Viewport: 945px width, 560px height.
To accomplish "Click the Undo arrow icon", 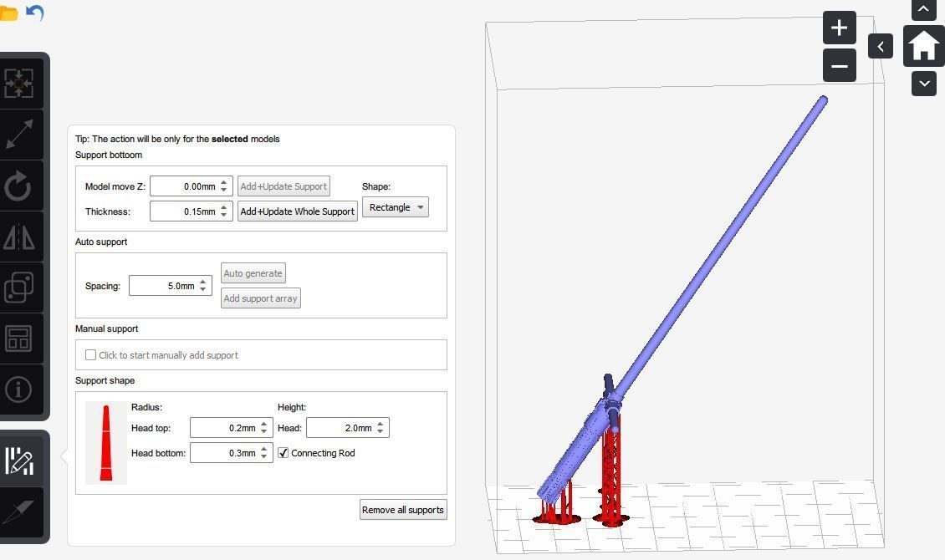I will click(35, 13).
